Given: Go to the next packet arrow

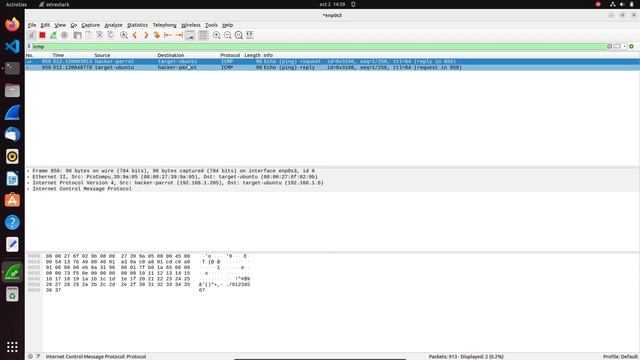Looking at the screenshot, I should tap(146, 35).
